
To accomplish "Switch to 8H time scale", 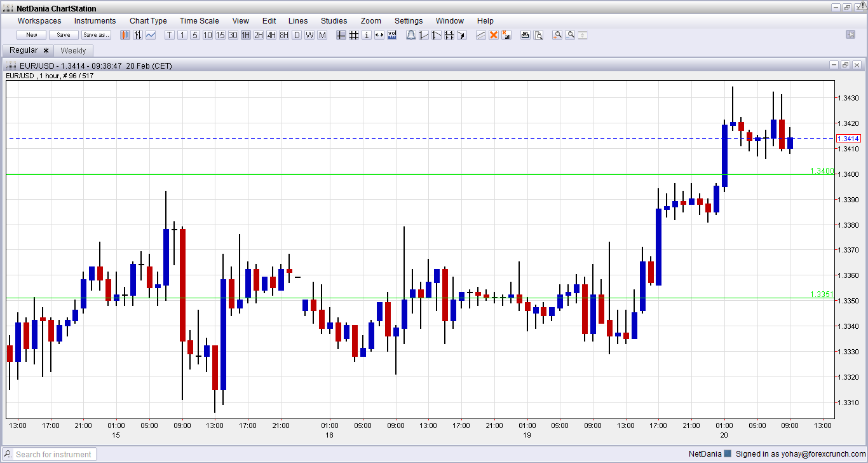I will (284, 35).
